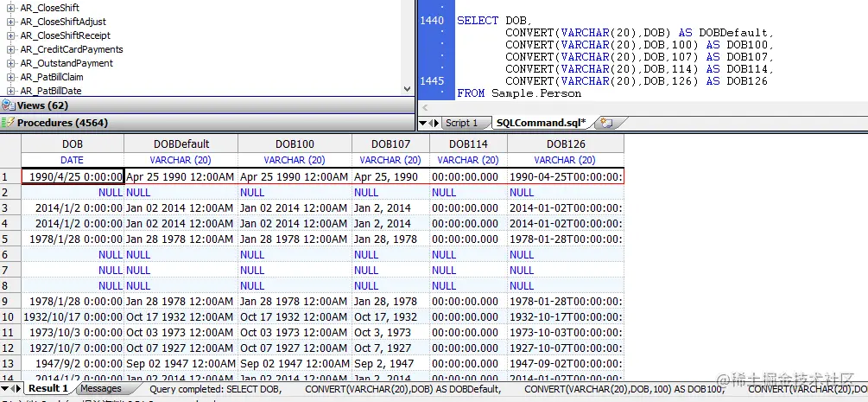Click line number 1440 in editor gutter
Image resolution: width=868 pixels, height=402 pixels.
click(x=432, y=21)
